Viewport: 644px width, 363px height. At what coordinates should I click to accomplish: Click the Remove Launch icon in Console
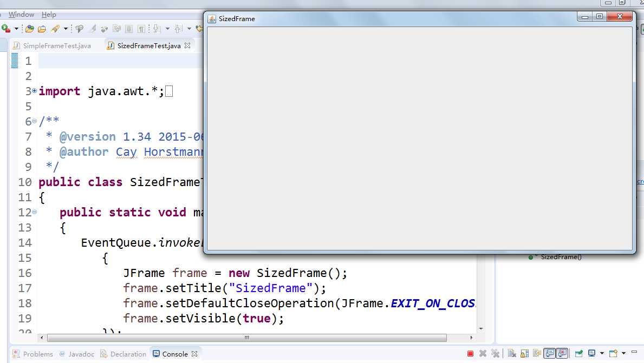[x=483, y=354]
